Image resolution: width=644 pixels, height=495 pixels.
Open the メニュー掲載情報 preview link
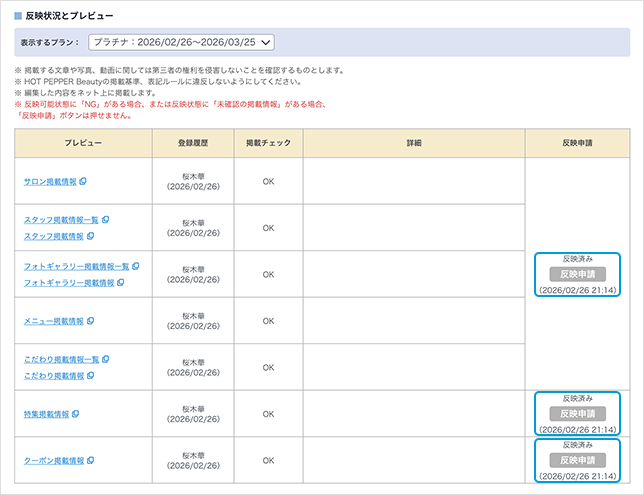(53, 321)
